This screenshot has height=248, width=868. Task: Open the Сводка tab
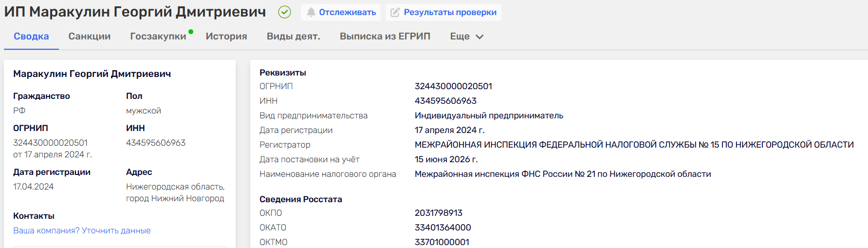[x=31, y=37]
